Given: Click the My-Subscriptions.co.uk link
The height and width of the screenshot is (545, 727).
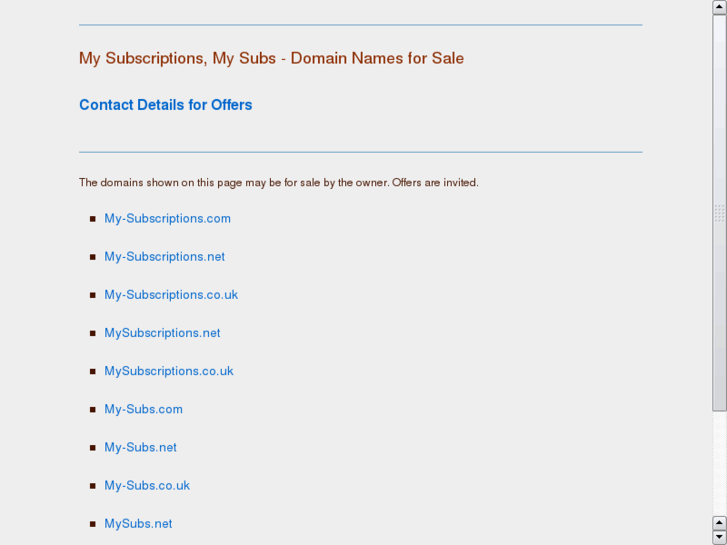Looking at the screenshot, I should point(171,294).
